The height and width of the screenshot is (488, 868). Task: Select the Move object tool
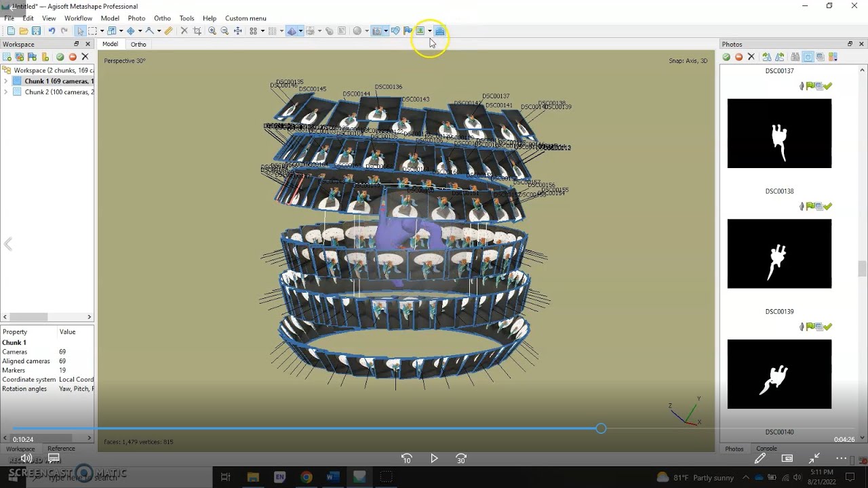[x=131, y=30]
